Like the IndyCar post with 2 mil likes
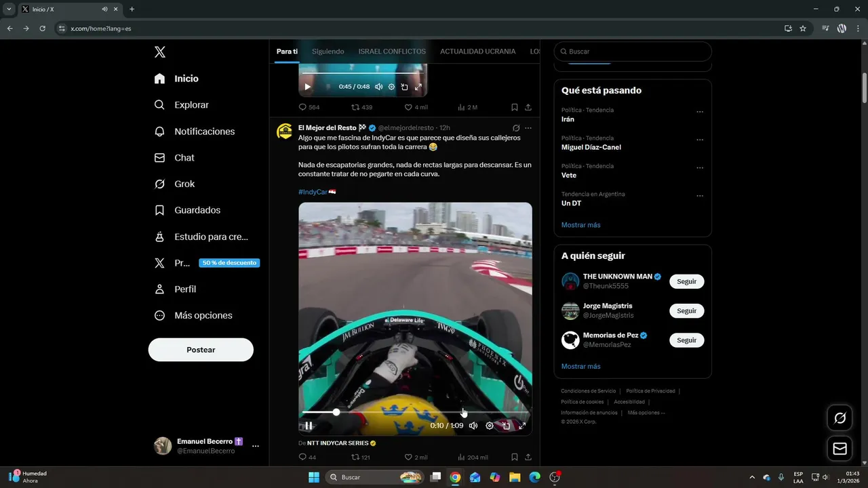The height and width of the screenshot is (488, 868). click(x=416, y=457)
